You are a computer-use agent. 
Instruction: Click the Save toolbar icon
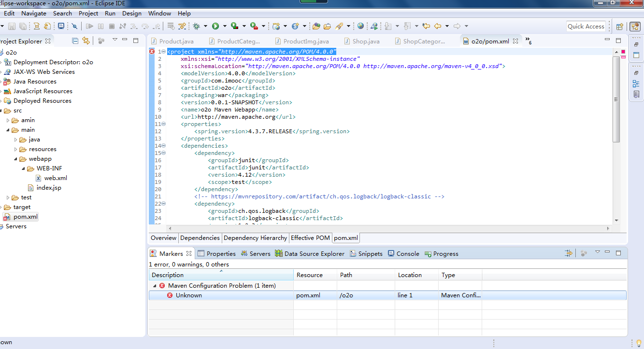pyautogui.click(x=12, y=26)
